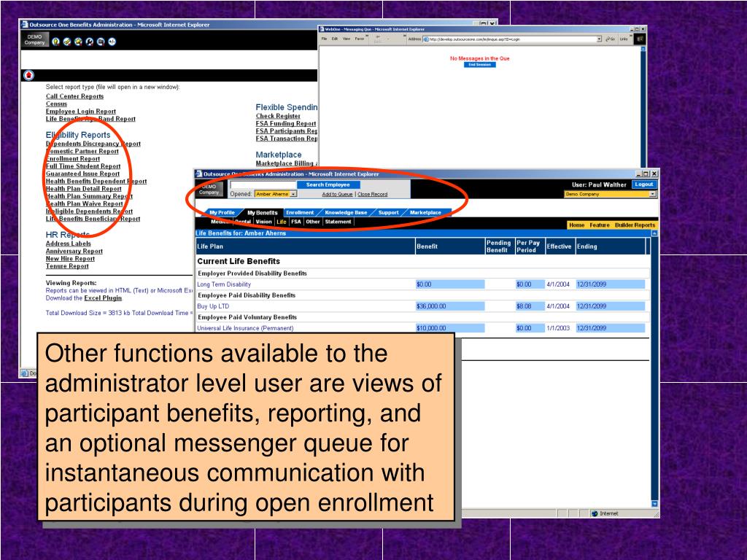Expand the address bar dropdown in Messaging Que window

pos(600,39)
